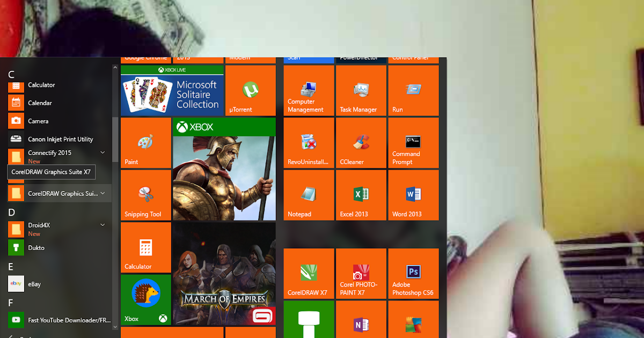Launch the Word 2013 tile
Viewport: 644px width, 338px height.
coord(413,195)
